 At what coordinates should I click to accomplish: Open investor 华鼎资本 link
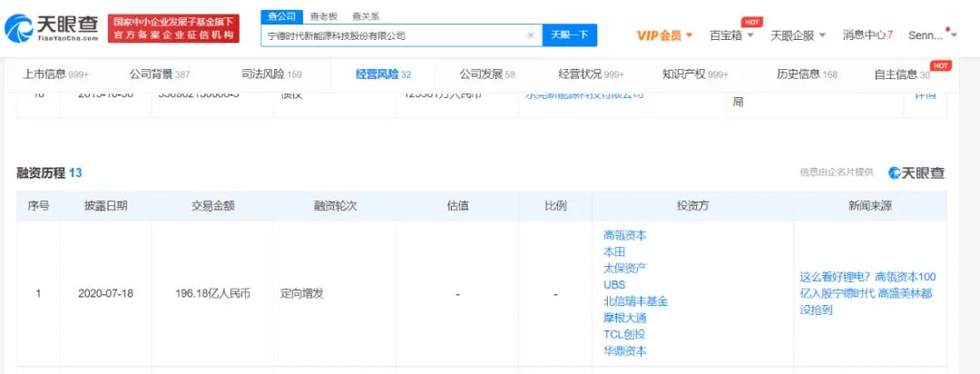click(625, 351)
